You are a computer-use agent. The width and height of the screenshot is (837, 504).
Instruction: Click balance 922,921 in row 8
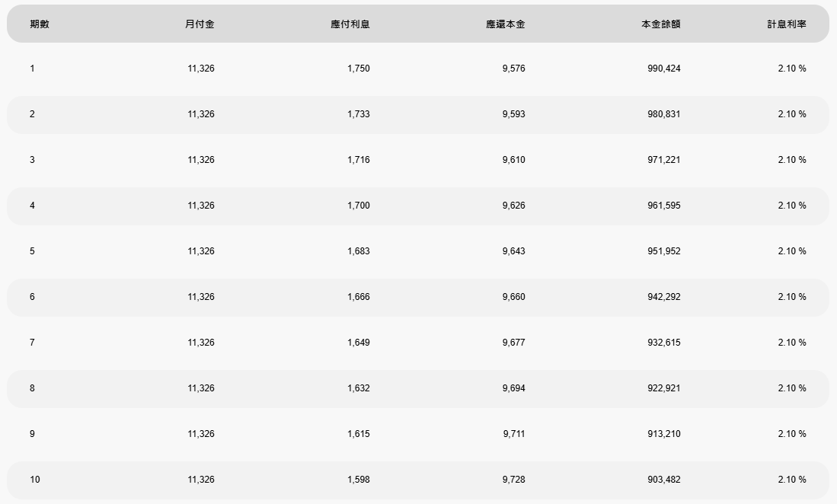click(664, 388)
